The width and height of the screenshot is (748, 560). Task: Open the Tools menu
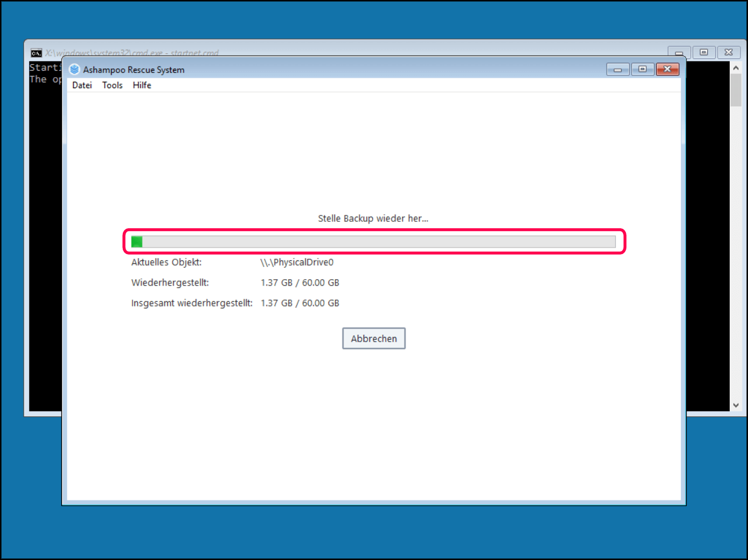coord(112,85)
